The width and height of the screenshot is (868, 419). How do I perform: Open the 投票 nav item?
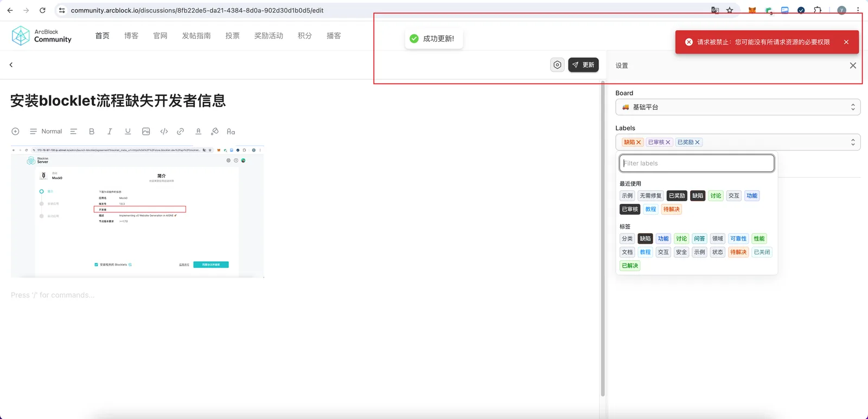click(233, 36)
